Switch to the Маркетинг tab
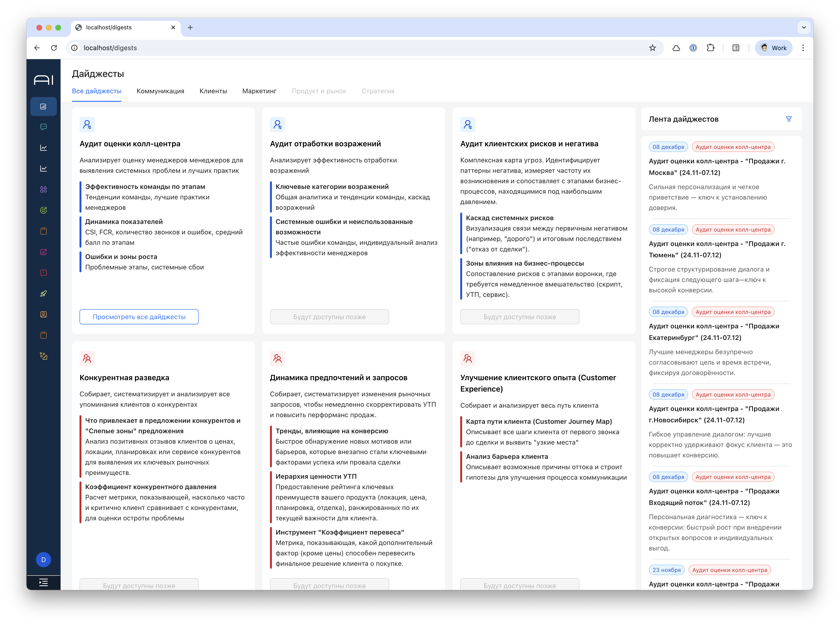 coord(259,91)
